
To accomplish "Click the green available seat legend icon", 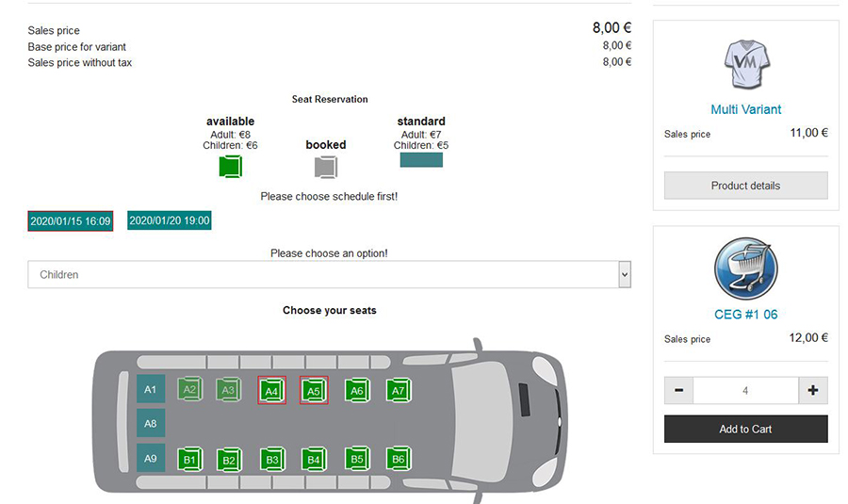I will [x=231, y=167].
